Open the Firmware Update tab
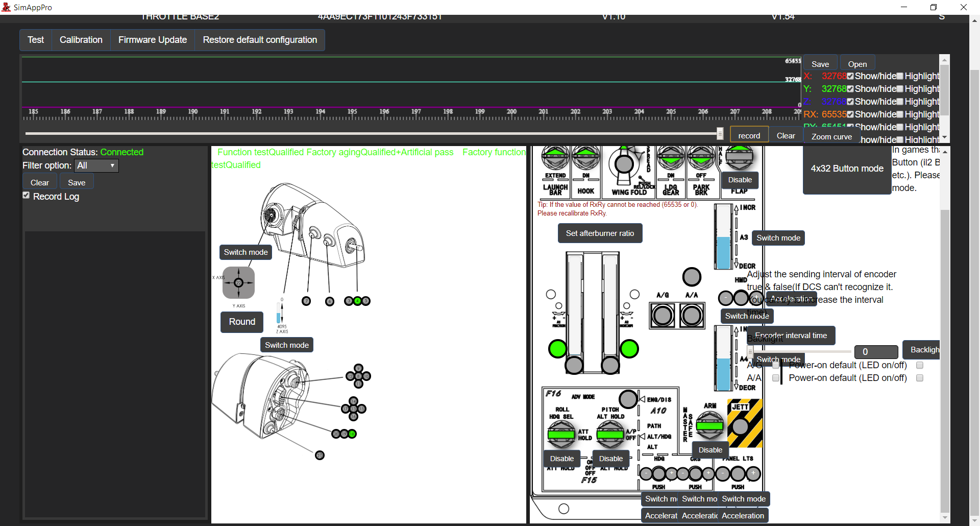Image resolution: width=980 pixels, height=526 pixels. [153, 40]
